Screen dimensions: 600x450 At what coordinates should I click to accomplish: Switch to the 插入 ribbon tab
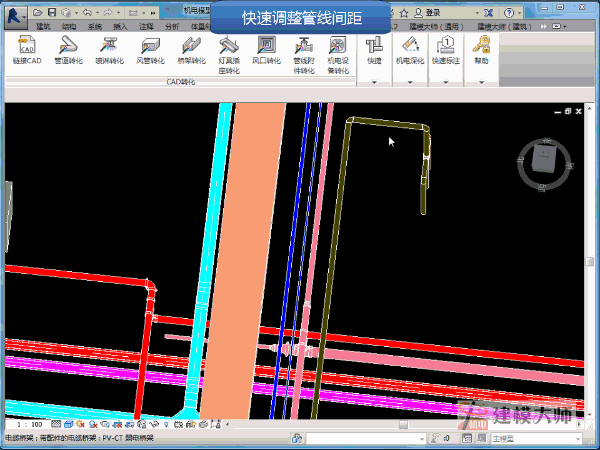(120, 27)
